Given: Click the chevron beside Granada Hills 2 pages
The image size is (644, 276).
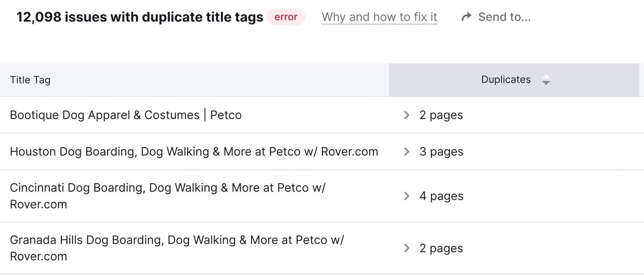Looking at the screenshot, I should pyautogui.click(x=407, y=248).
